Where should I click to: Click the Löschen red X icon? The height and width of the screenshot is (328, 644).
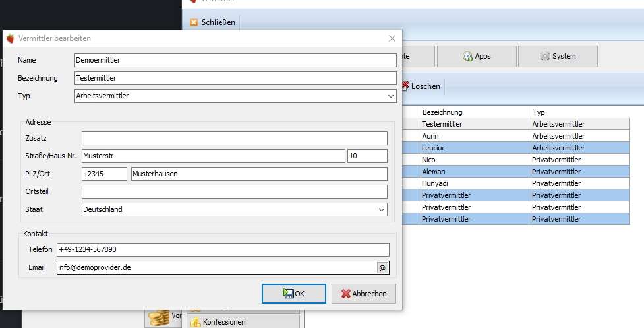pos(405,86)
